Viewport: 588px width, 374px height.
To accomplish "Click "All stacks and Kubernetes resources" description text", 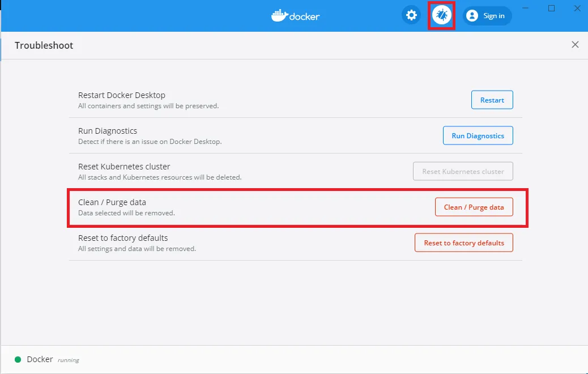I will [x=160, y=177].
